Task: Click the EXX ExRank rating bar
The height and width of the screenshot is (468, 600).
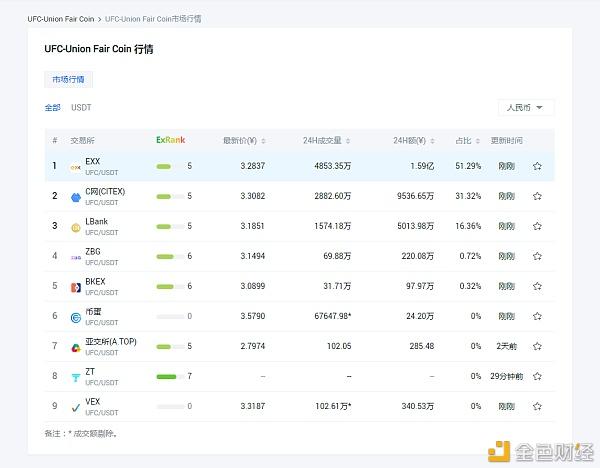Action: (171, 166)
